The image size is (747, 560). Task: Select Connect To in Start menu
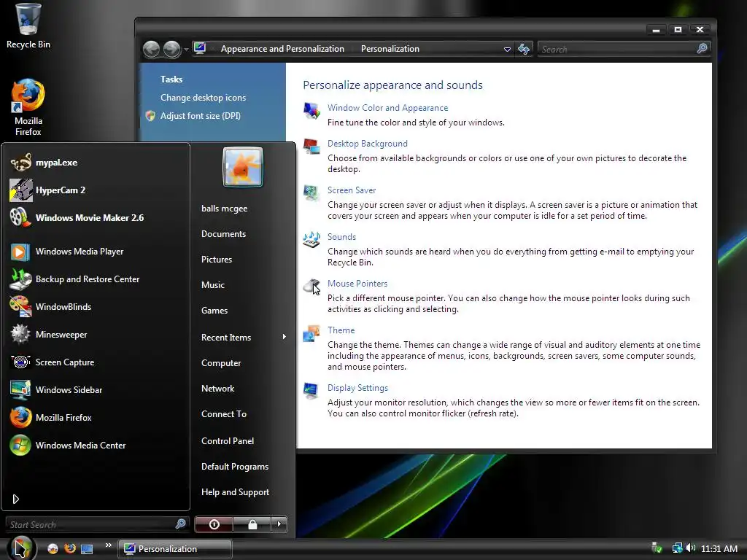click(223, 414)
